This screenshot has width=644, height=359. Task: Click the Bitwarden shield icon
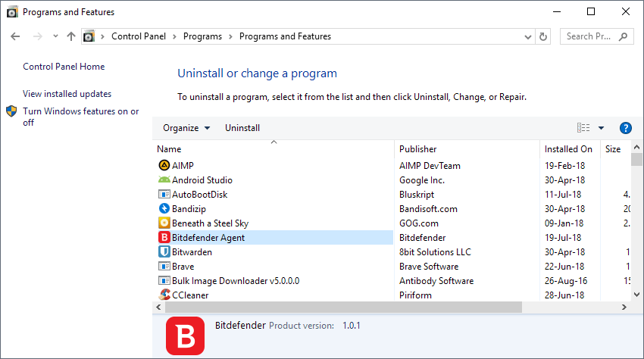click(x=164, y=251)
